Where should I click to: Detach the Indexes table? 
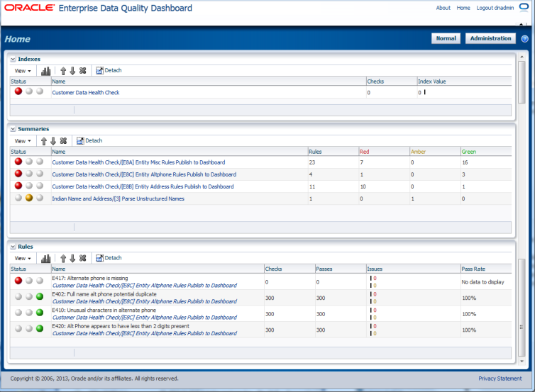pyautogui.click(x=109, y=71)
